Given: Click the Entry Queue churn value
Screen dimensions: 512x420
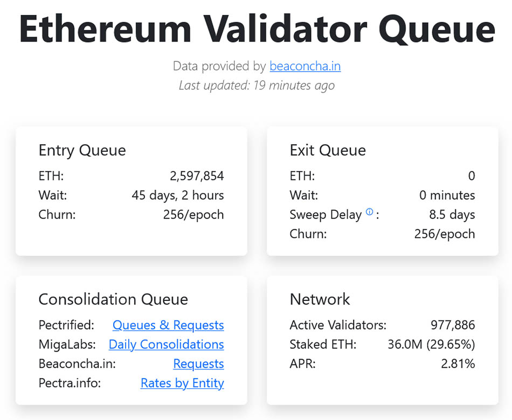Looking at the screenshot, I should click(193, 215).
